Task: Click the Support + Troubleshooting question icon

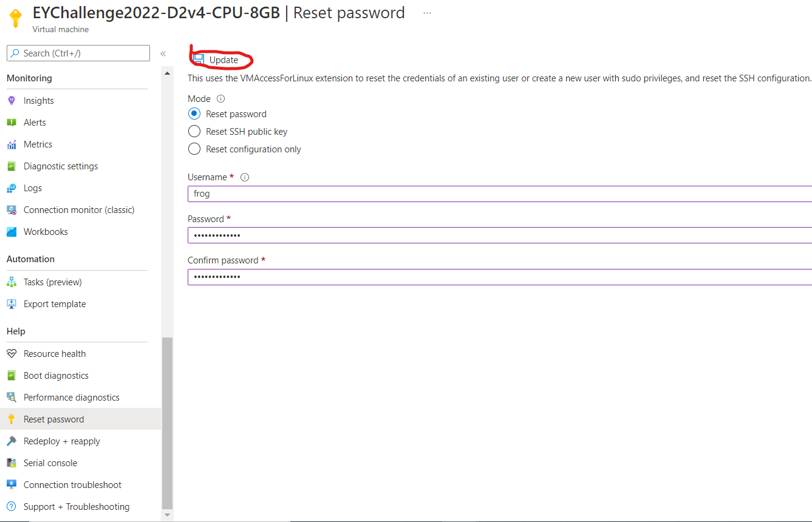Action: (x=12, y=507)
